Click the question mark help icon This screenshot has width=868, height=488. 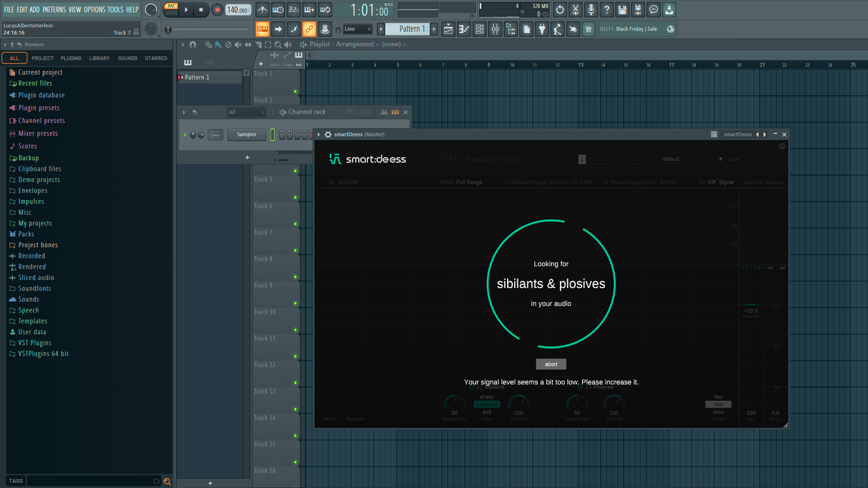click(x=607, y=10)
